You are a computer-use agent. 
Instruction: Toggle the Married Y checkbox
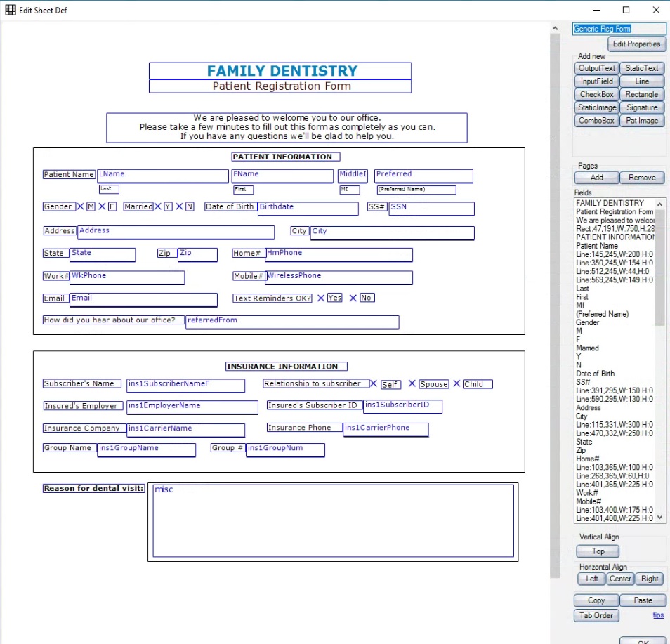[x=158, y=207]
